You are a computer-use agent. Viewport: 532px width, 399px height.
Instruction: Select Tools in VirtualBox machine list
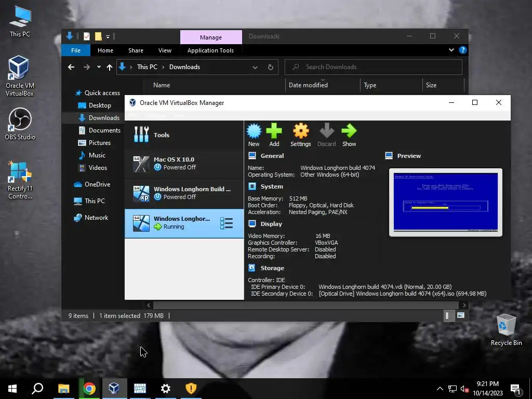pyautogui.click(x=184, y=135)
